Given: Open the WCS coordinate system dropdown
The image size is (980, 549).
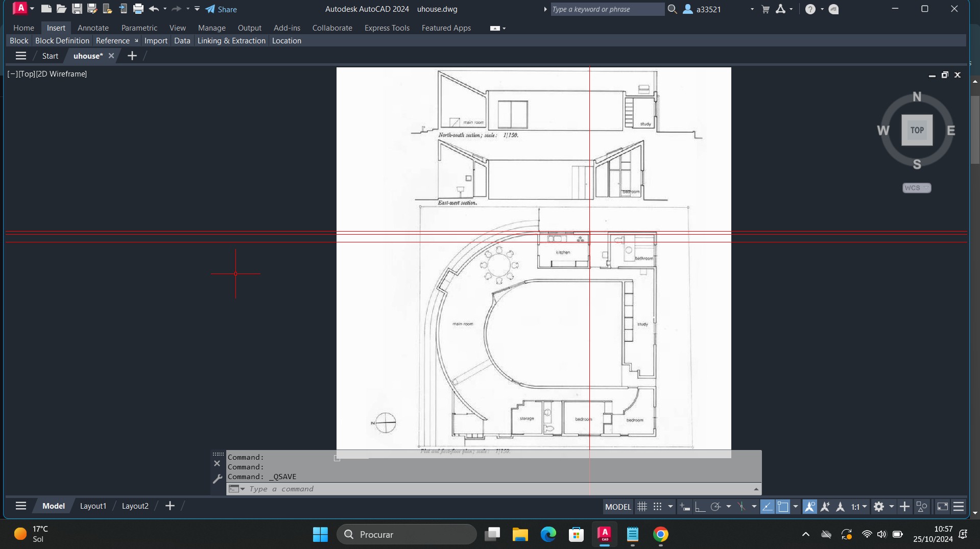Looking at the screenshot, I should click(x=917, y=188).
